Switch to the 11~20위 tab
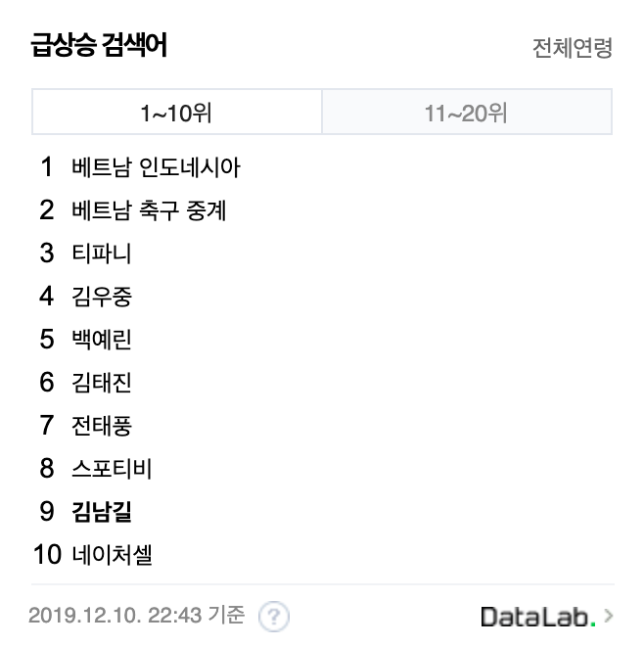This screenshot has height=646, width=644. click(x=467, y=112)
